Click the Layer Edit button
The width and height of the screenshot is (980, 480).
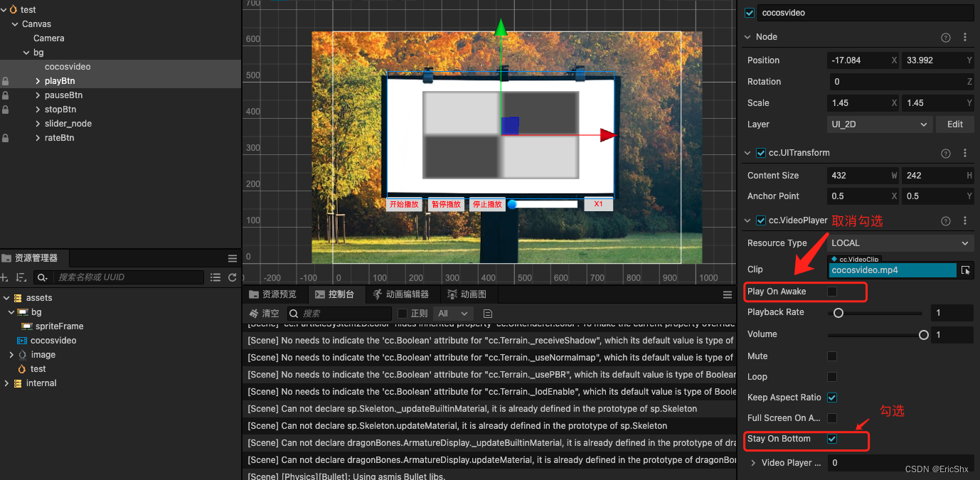[x=955, y=124]
